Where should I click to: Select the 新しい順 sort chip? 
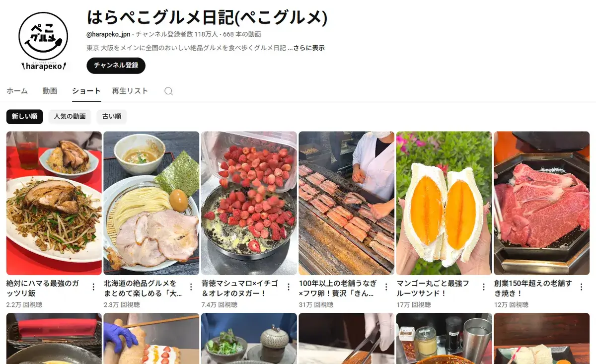pos(25,117)
